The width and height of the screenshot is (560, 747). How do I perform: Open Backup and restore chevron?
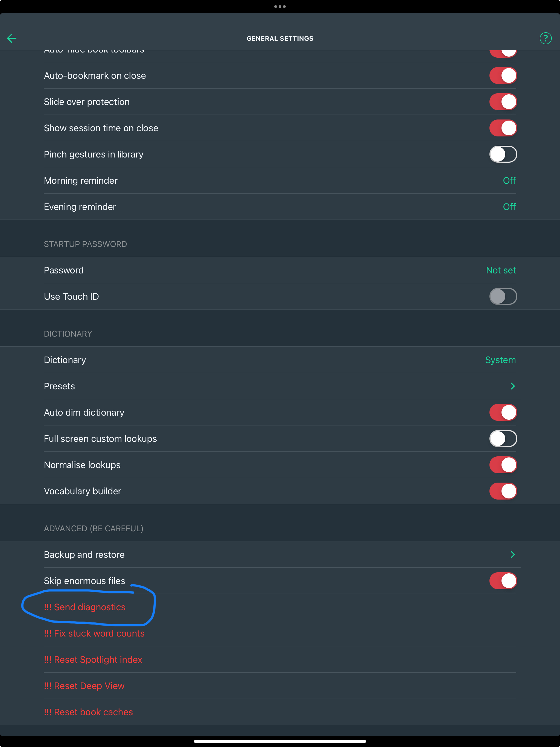512,555
